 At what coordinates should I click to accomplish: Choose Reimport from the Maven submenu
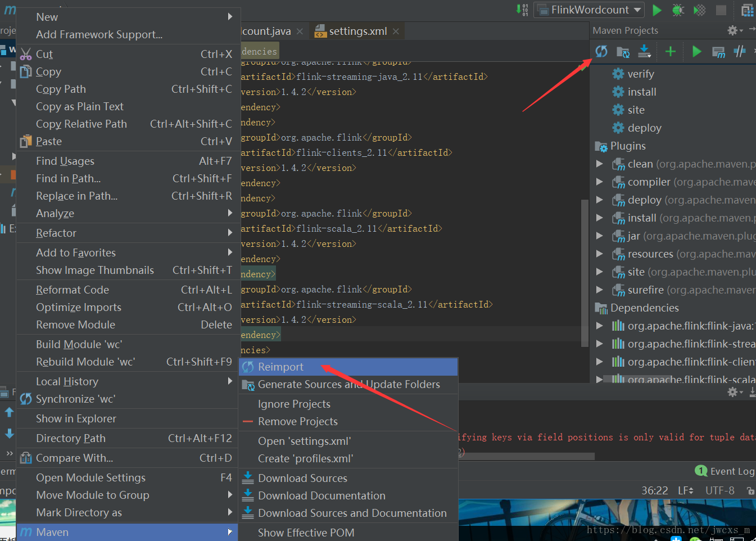click(x=348, y=367)
